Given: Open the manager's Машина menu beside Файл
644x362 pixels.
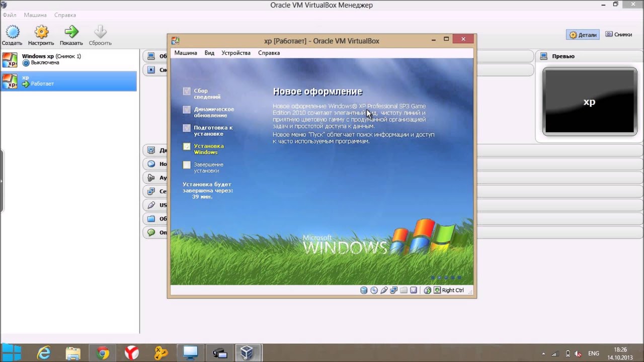Looking at the screenshot, I should click(x=35, y=15).
